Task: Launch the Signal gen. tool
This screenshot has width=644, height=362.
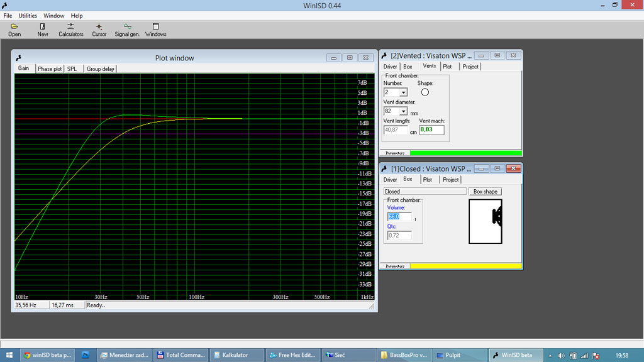Action: (127, 30)
